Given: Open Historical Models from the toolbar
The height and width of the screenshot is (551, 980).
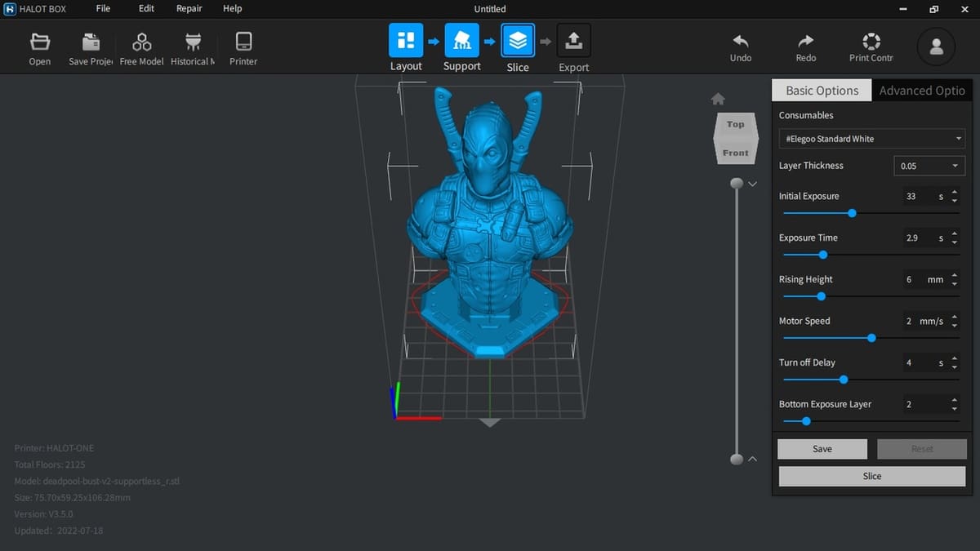Looking at the screenshot, I should [193, 49].
